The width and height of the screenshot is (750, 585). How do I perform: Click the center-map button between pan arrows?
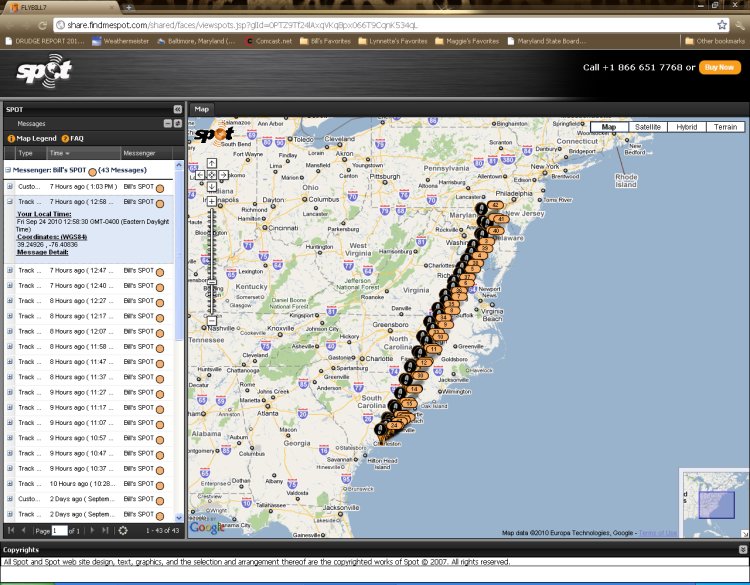211,175
